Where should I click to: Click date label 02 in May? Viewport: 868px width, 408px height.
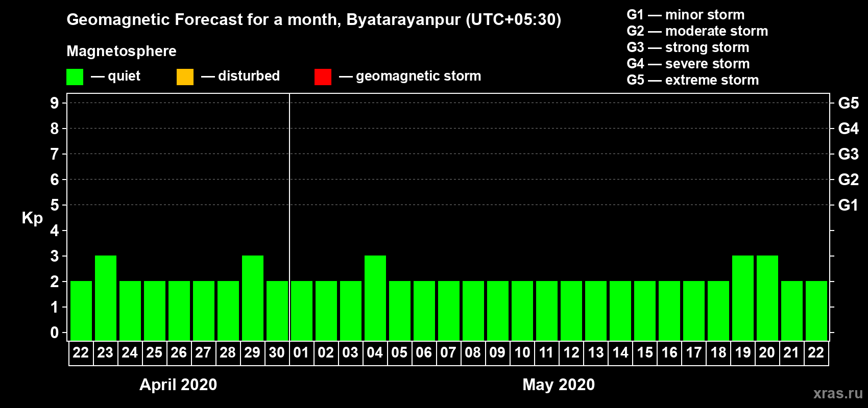point(326,352)
